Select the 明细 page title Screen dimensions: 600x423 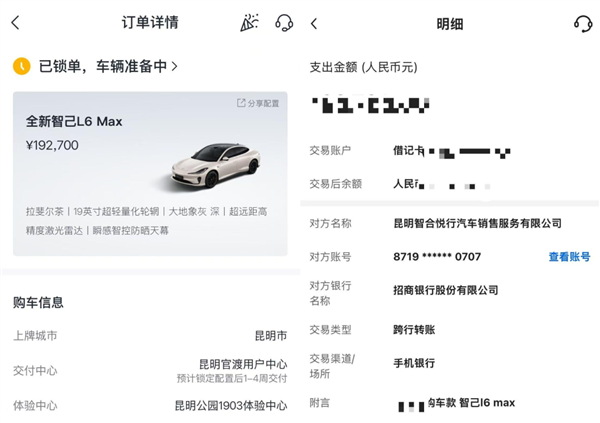pyautogui.click(x=450, y=24)
